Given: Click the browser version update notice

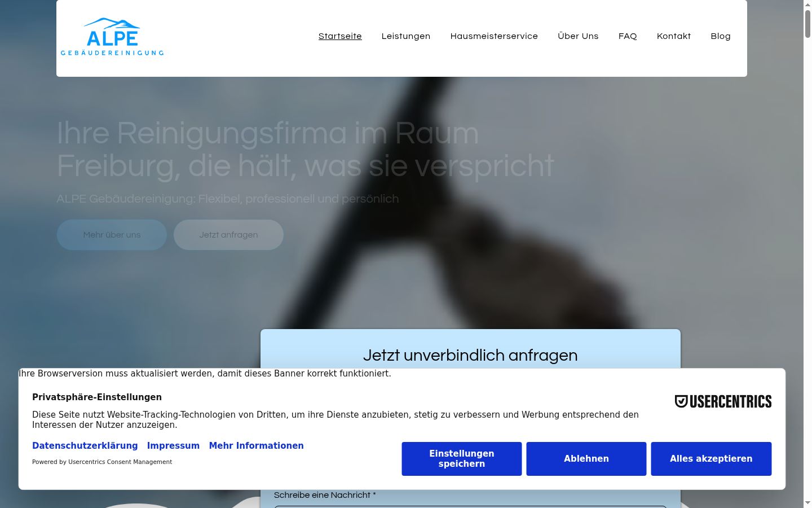Looking at the screenshot, I should pyautogui.click(x=205, y=374).
